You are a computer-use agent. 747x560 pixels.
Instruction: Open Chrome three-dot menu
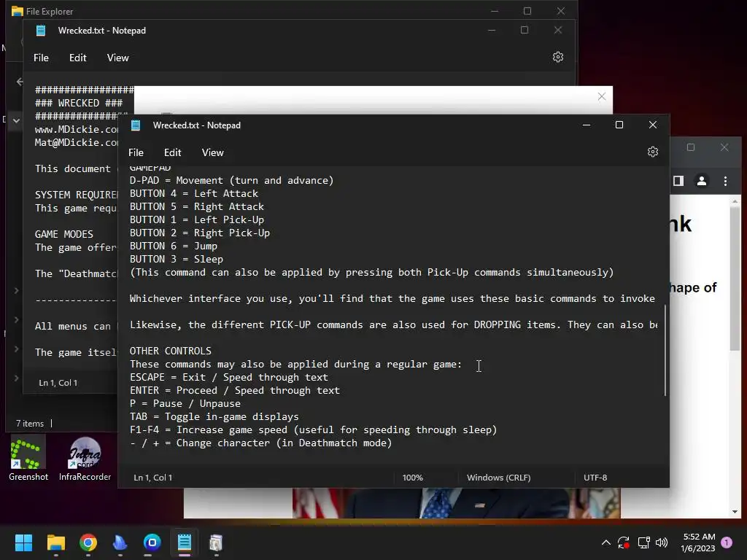tap(725, 181)
